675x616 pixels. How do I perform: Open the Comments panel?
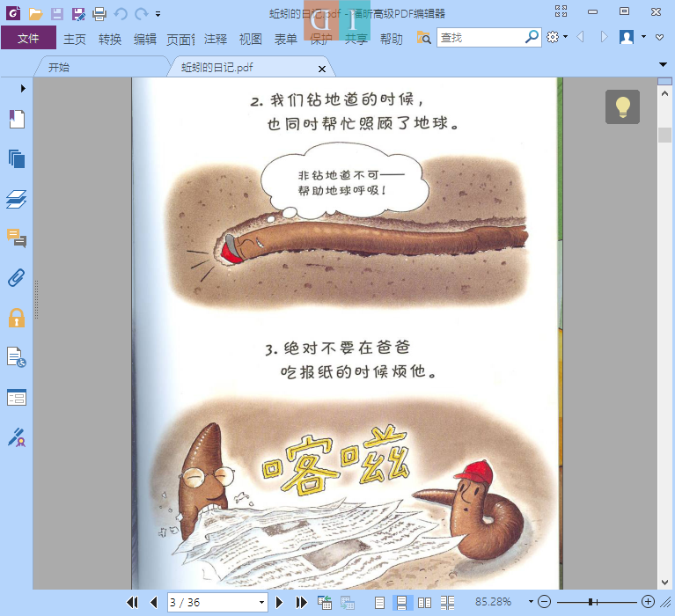[17, 238]
